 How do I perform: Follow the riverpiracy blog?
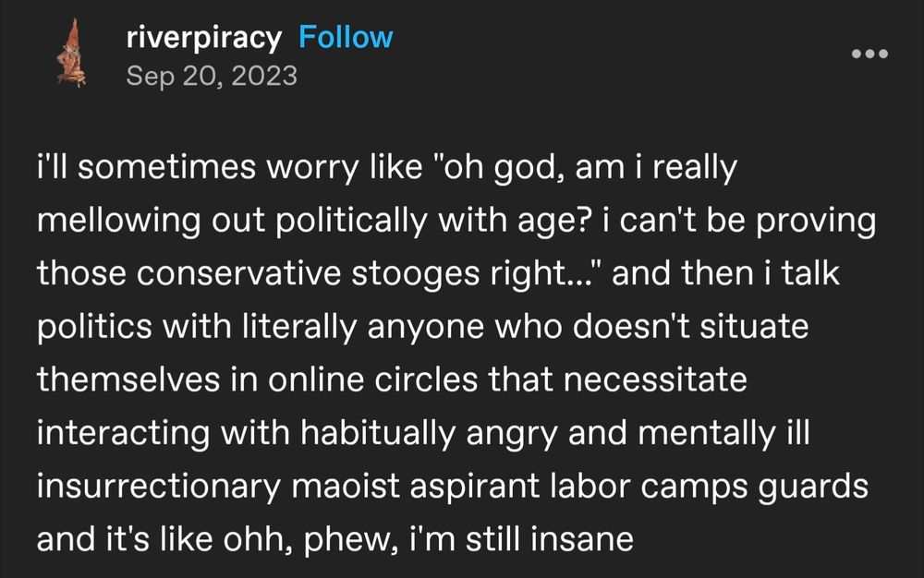point(346,37)
